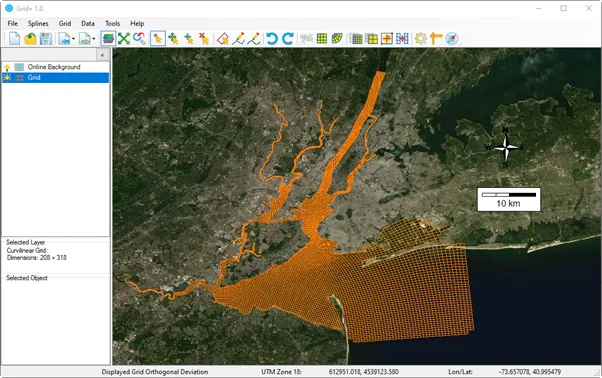Screen dimensions: 602x378
Task: Toggle the layers panel icon
Action: click(108, 38)
